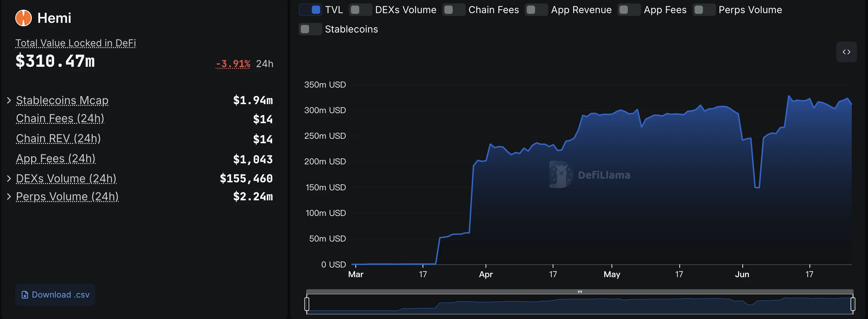Image resolution: width=868 pixels, height=319 pixels.
Task: Expand the Stablecoins Mcap row
Action: (9, 100)
